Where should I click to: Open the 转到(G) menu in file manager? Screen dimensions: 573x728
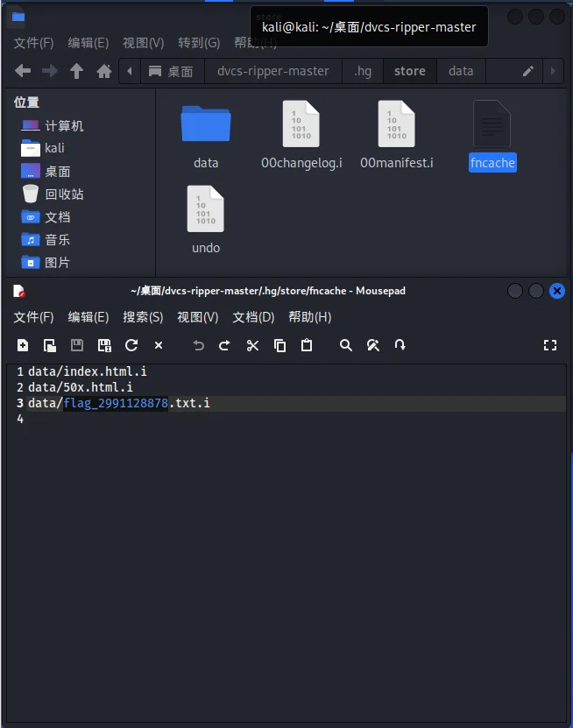tap(199, 43)
